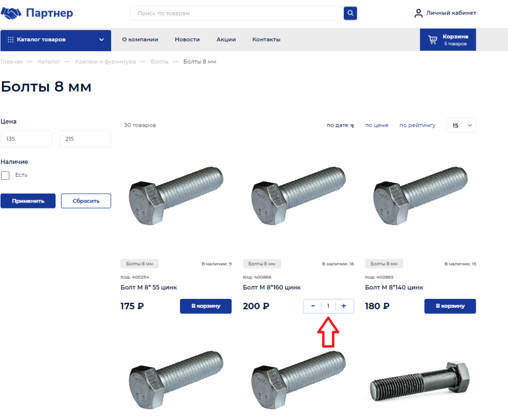The width and height of the screenshot is (508, 420).
Task: Expand the Каталог товаров dropdown
Action: pyautogui.click(x=101, y=40)
